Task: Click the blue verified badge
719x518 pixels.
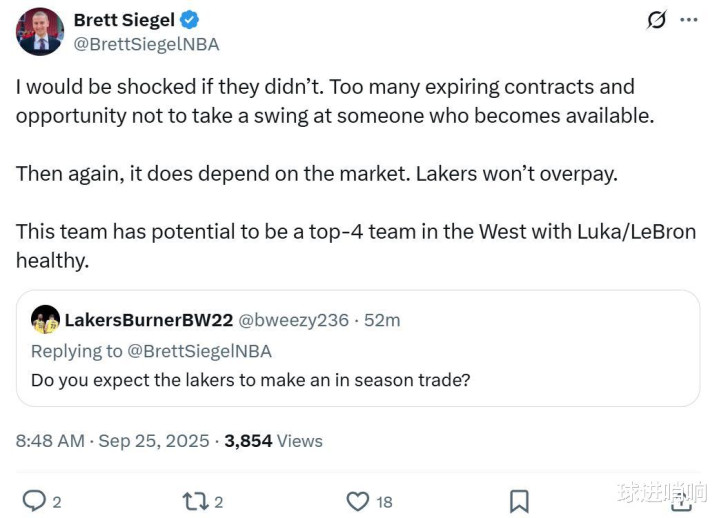Action: tap(189, 20)
